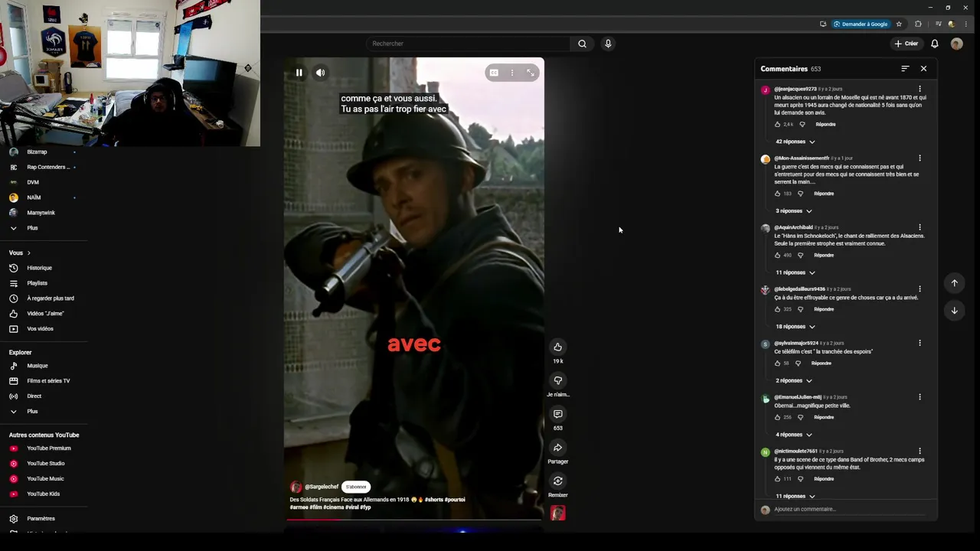The image size is (980, 551).
Task: Reply to @jeanjacques9273's comment (Répondre)
Action: (825, 124)
